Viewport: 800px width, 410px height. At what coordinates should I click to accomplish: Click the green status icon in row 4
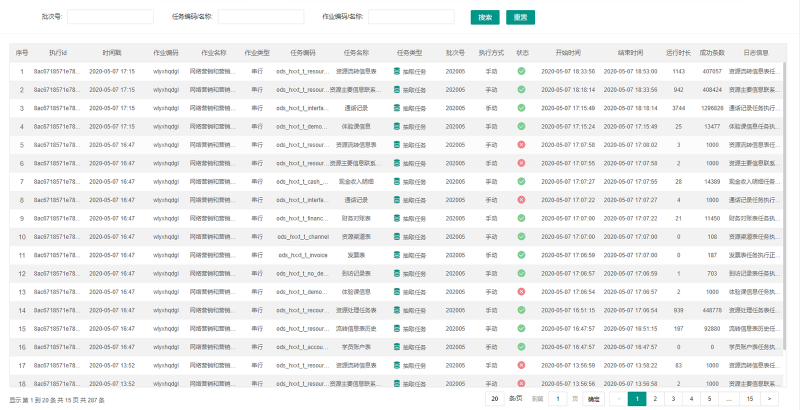(x=521, y=126)
